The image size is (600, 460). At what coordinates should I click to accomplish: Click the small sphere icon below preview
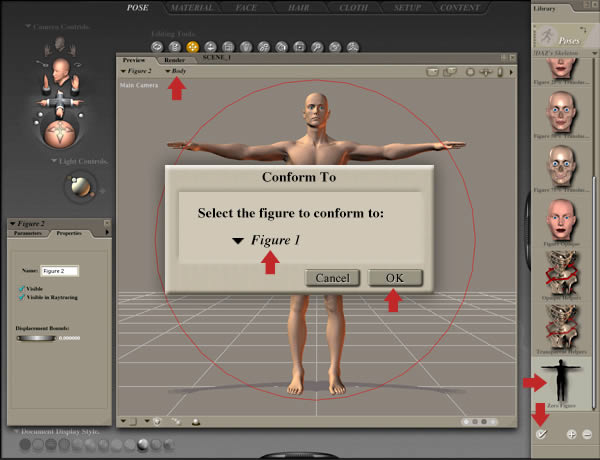pos(196,422)
